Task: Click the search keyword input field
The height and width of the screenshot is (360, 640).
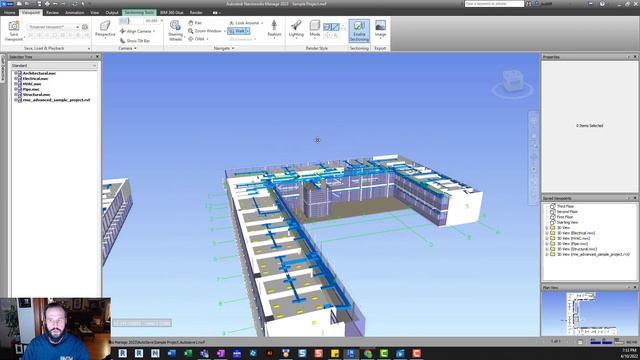Action: [x=494, y=4]
